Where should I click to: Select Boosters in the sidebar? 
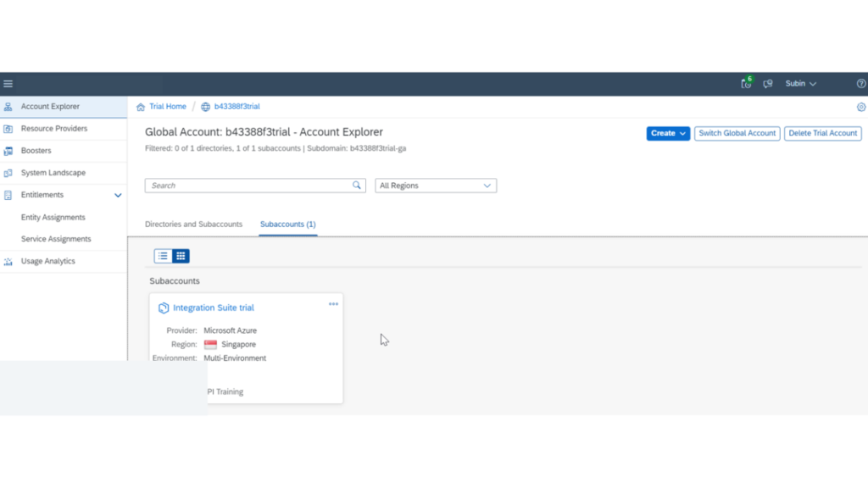coord(36,151)
